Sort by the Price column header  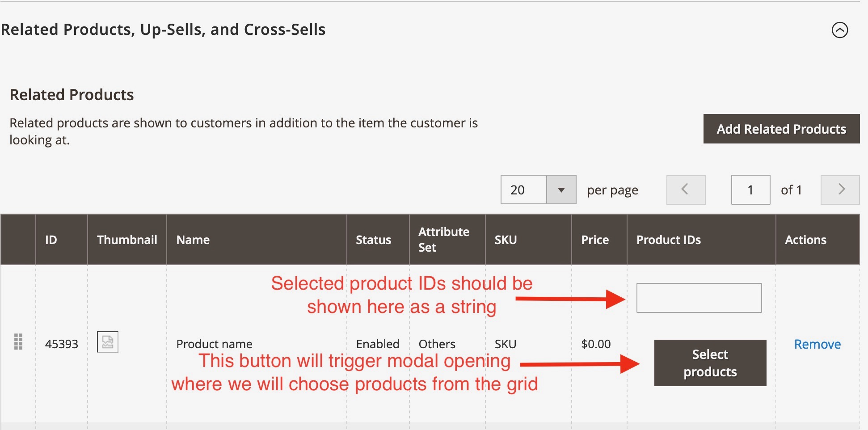(594, 240)
